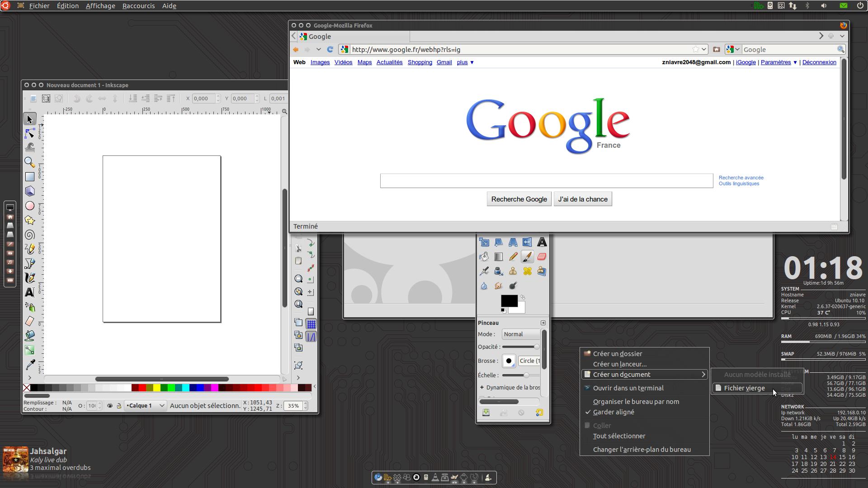This screenshot has height=488, width=868.
Task: Click the J'ai de la chance button
Action: point(583,199)
